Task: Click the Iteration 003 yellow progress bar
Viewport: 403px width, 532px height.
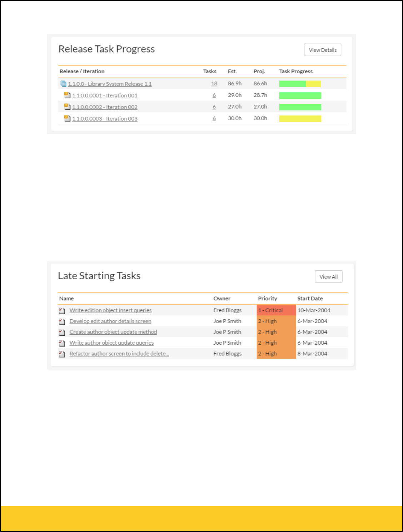Action: point(300,119)
